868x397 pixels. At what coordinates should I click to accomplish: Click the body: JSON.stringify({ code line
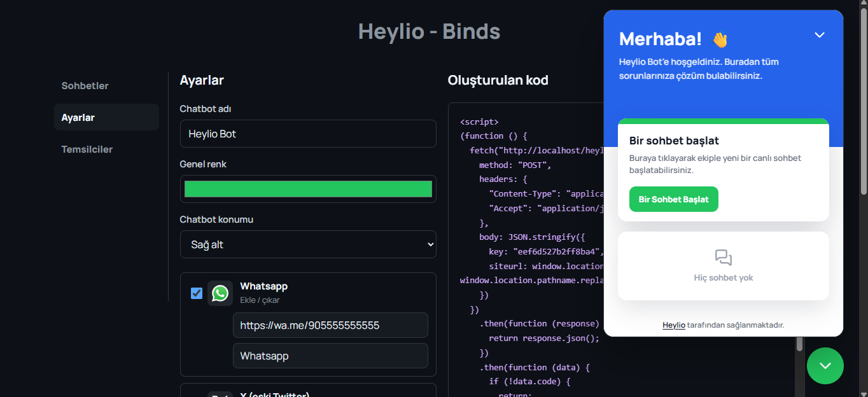point(532,237)
